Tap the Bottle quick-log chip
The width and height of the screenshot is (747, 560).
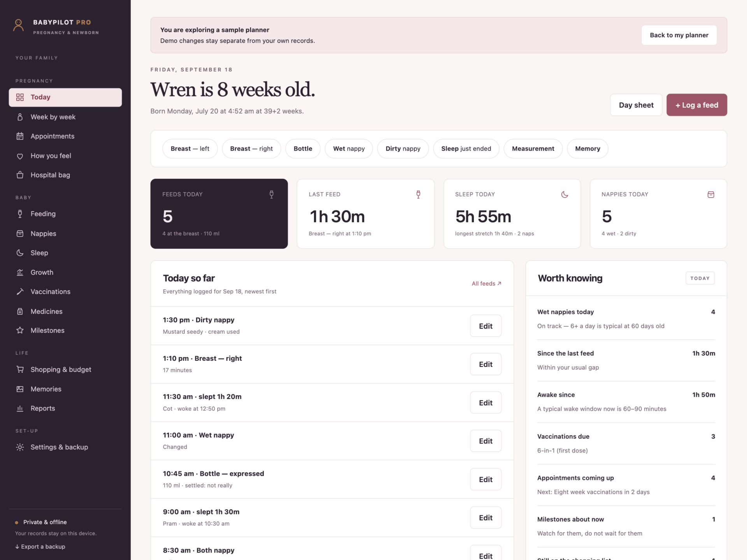click(303, 149)
